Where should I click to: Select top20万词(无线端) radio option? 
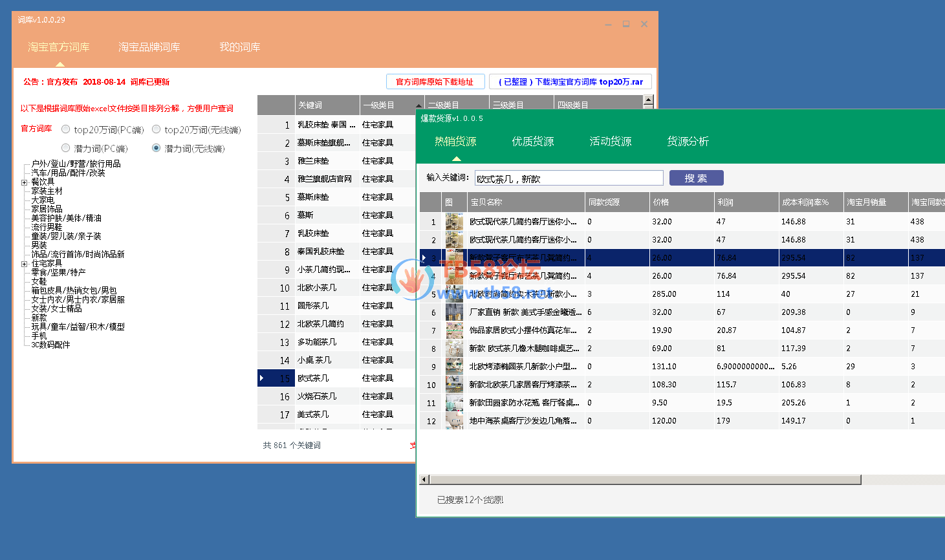(157, 129)
